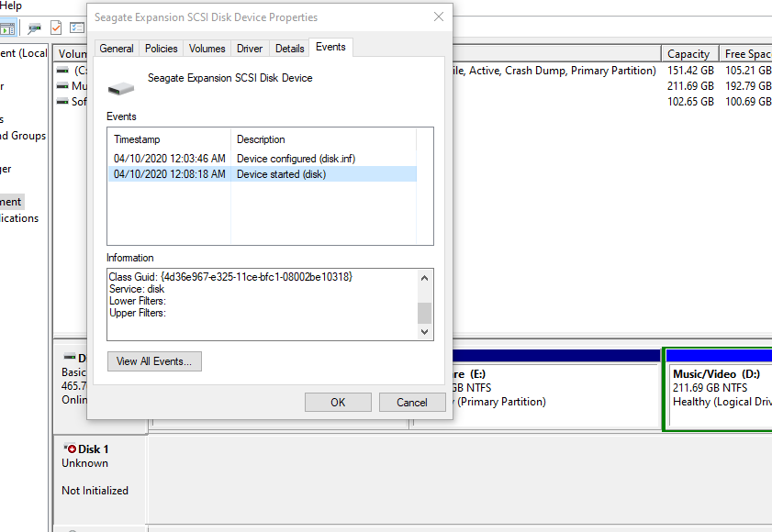The image size is (772, 532).
Task: Switch to the Details tab
Action: (289, 49)
